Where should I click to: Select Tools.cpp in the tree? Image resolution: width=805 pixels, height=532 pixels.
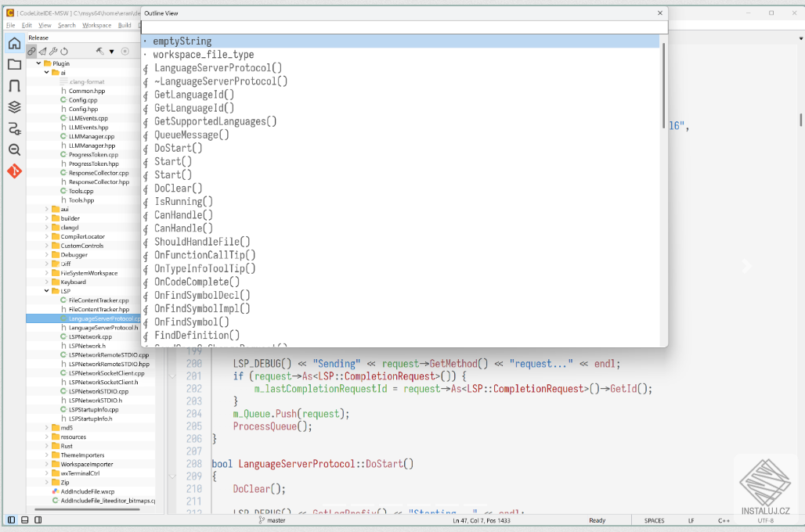81,191
